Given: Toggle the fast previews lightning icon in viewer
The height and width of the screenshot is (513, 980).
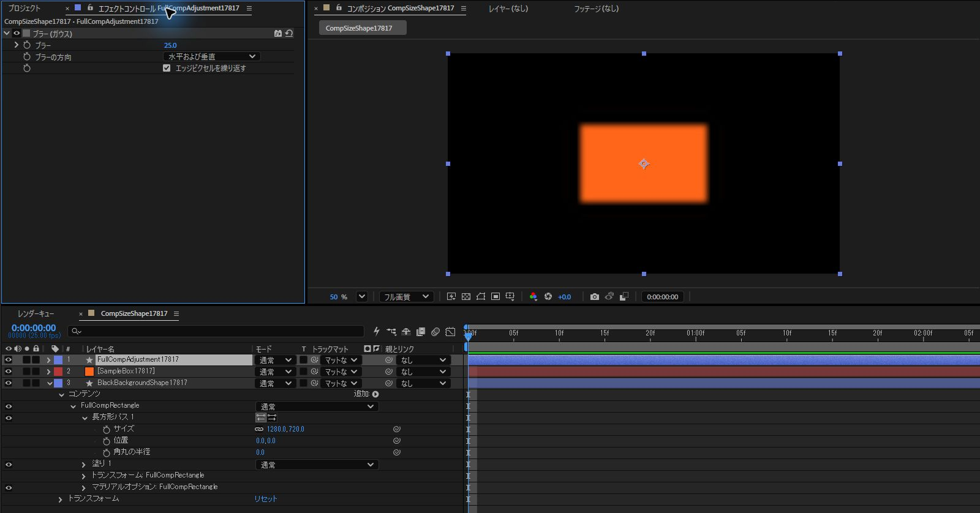Looking at the screenshot, I should 451,296.
